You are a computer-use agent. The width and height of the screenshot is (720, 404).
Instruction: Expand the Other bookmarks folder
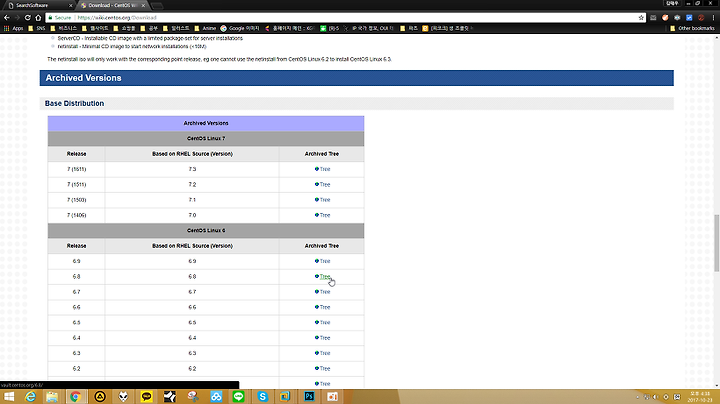point(692,28)
